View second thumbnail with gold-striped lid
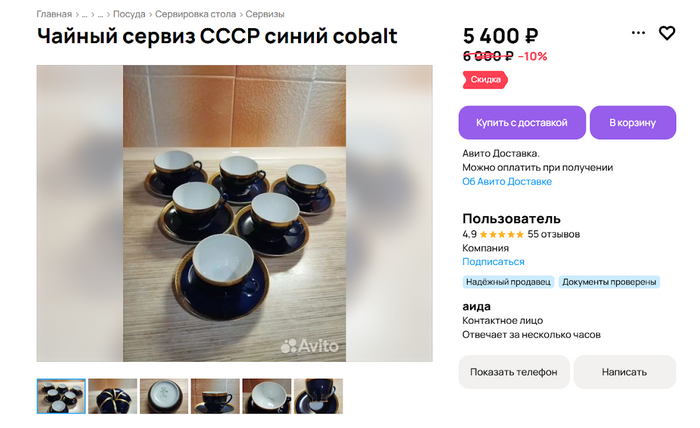The image size is (700, 428). [x=112, y=396]
